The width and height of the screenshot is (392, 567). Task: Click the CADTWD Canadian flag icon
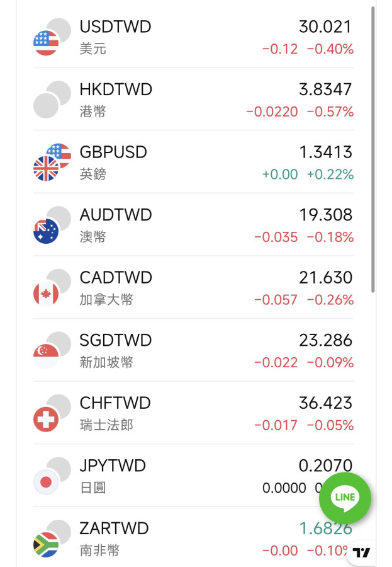pos(46,293)
